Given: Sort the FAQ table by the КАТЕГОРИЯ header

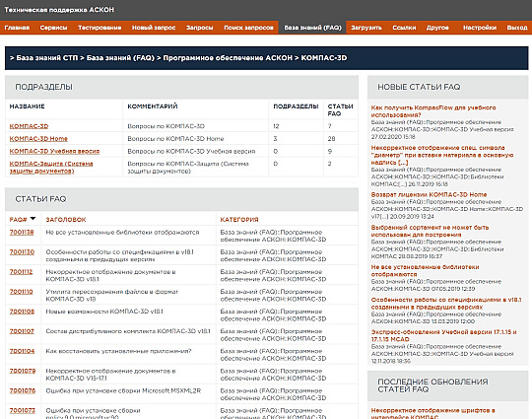Looking at the screenshot, I should coord(239,220).
